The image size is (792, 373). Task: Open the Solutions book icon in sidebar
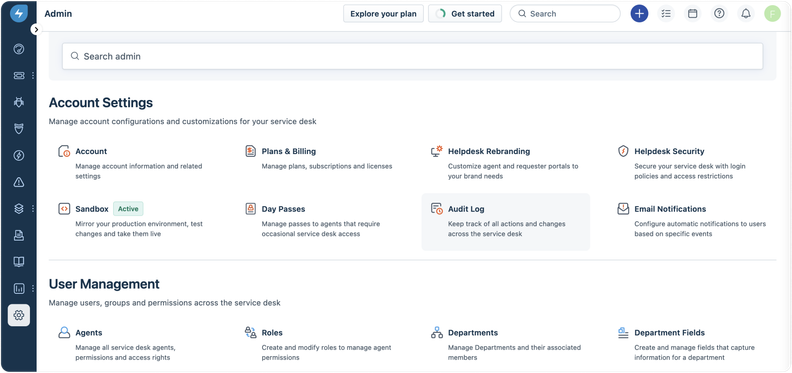[19, 262]
